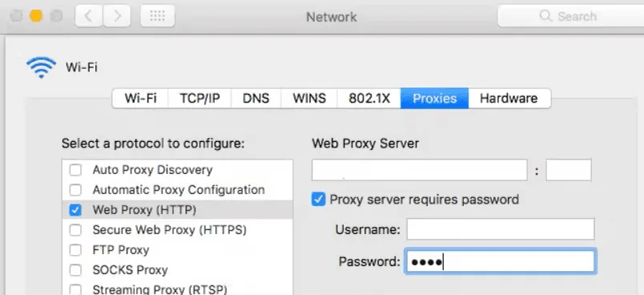Enable the SOCKS Proxy checkbox
644x295 pixels.
click(75, 270)
